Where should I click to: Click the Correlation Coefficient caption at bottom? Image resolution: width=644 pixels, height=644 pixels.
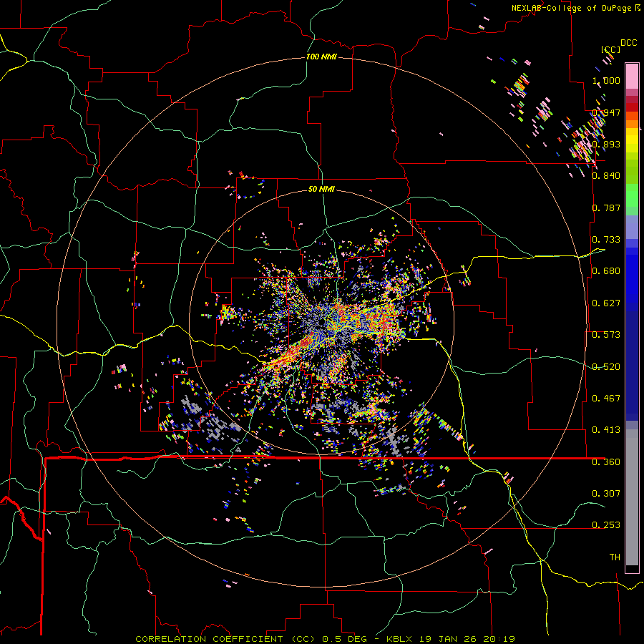pos(326,639)
